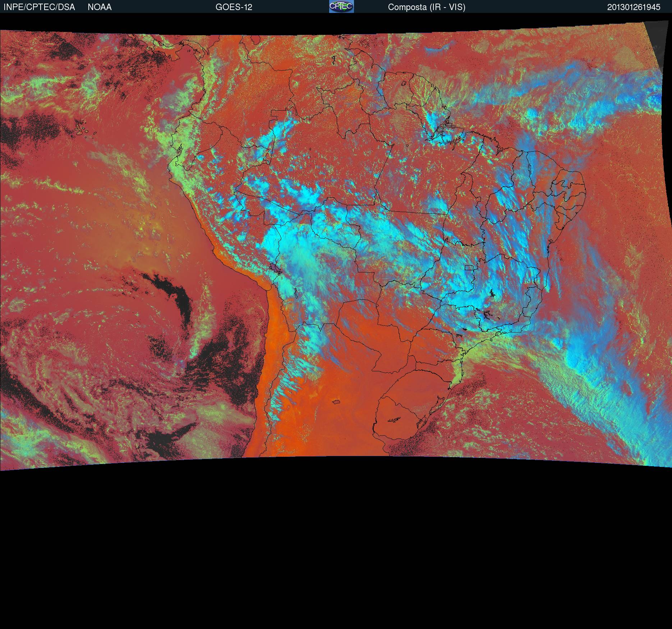Click the GOES-12 satellite label
Image resolution: width=672 pixels, height=629 pixels.
(x=234, y=7)
